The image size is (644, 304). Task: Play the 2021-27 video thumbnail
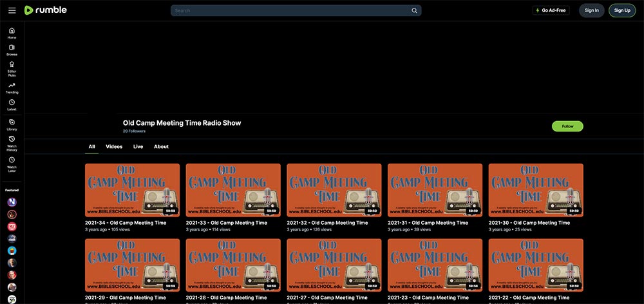334,265
